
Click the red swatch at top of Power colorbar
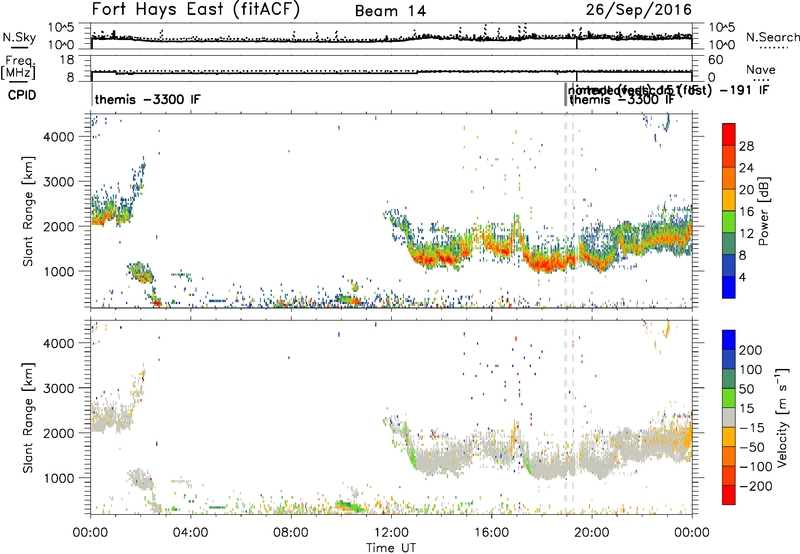click(x=729, y=132)
